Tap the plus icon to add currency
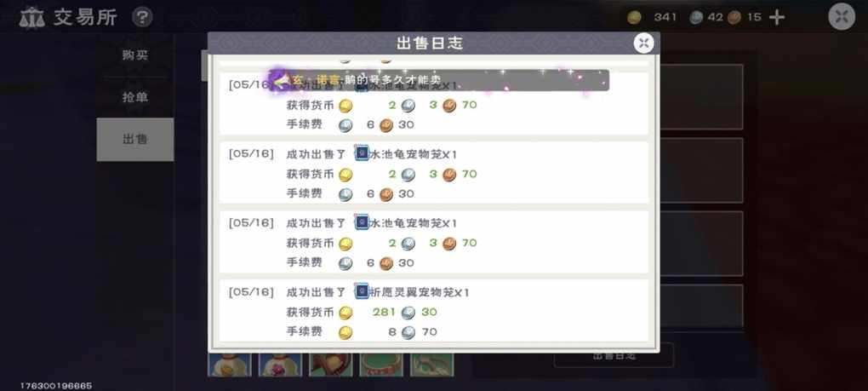Viewport: 868px width, 391px height. click(777, 18)
